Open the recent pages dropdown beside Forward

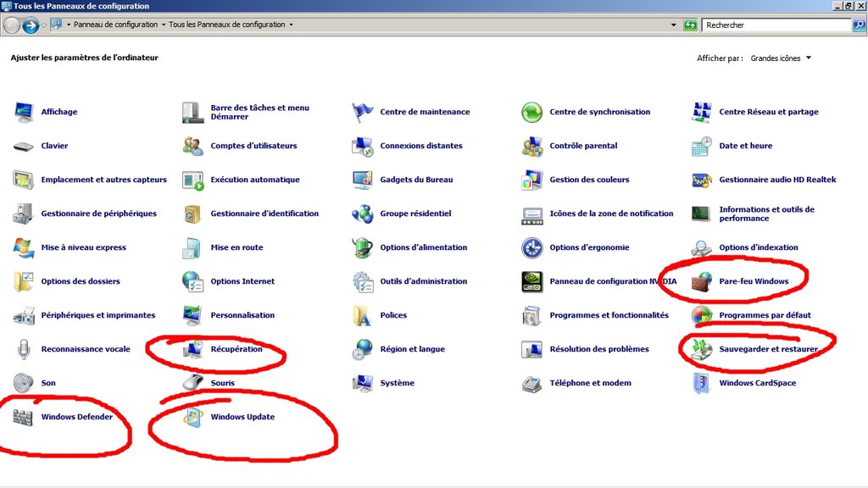[44, 25]
